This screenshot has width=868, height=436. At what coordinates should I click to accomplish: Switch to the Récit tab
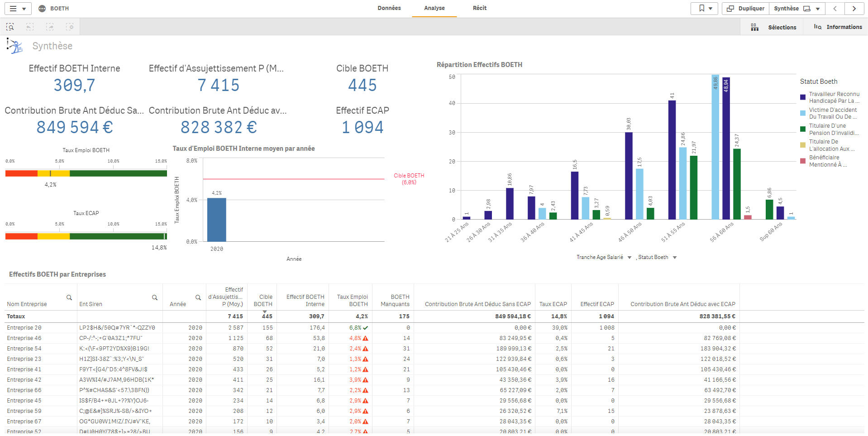(x=480, y=8)
